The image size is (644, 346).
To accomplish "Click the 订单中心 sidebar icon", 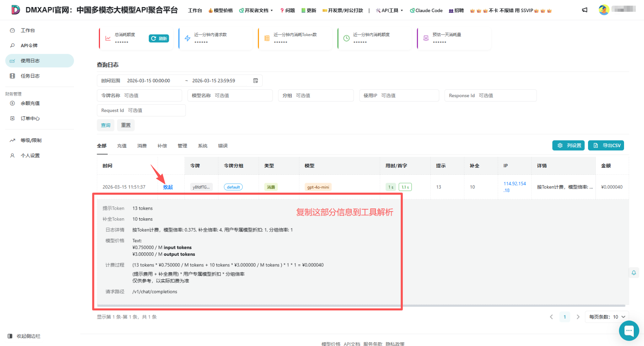I will point(13,118).
